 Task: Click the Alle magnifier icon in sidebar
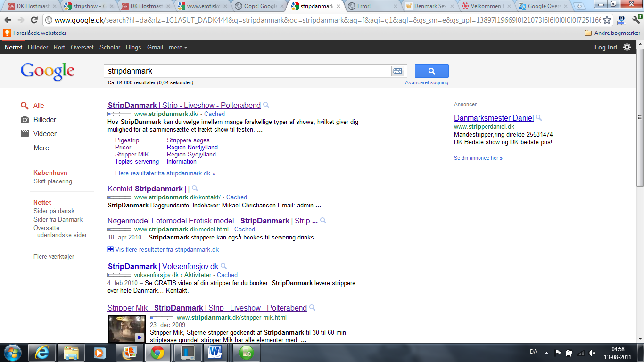pos(25,106)
